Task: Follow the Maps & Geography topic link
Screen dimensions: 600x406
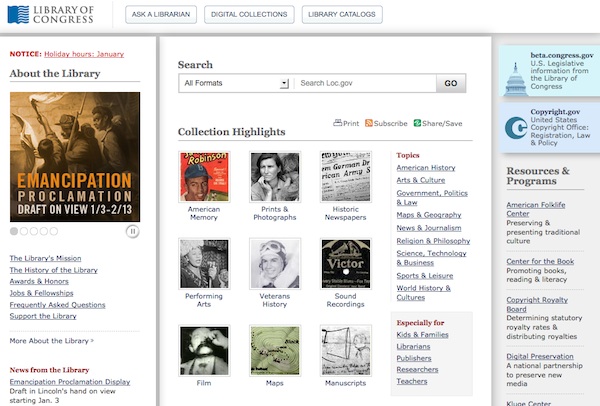Action: point(429,214)
